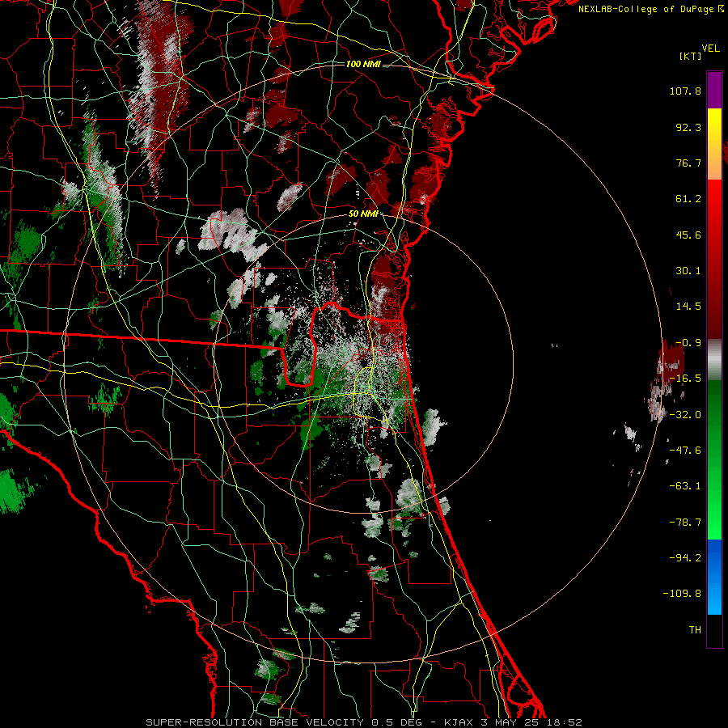
Task: Select the 61.2 scale value
Action: (688, 199)
